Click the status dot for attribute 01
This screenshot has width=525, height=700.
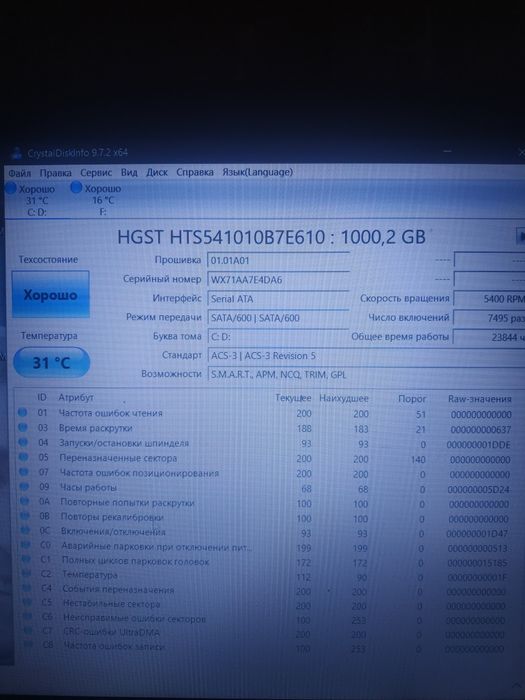pyautogui.click(x=22, y=413)
